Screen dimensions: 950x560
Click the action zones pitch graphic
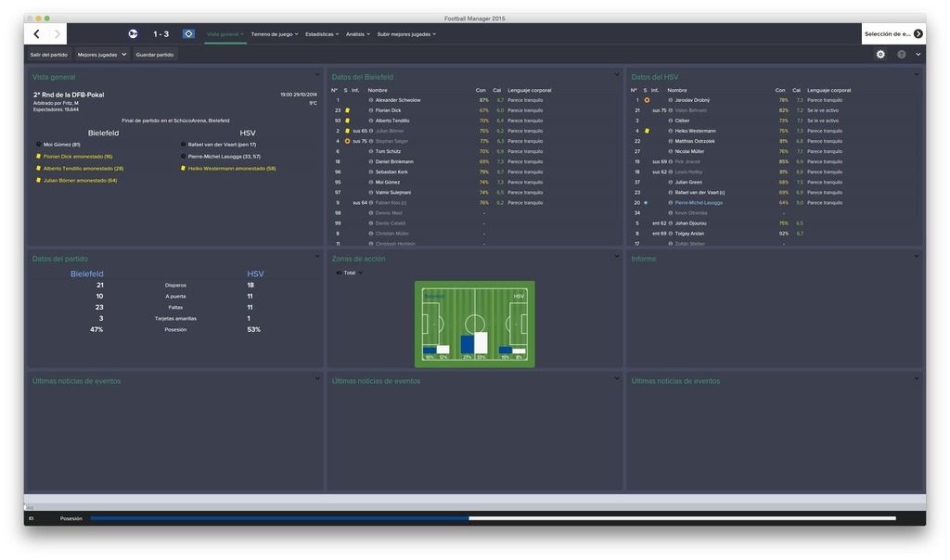(x=474, y=324)
